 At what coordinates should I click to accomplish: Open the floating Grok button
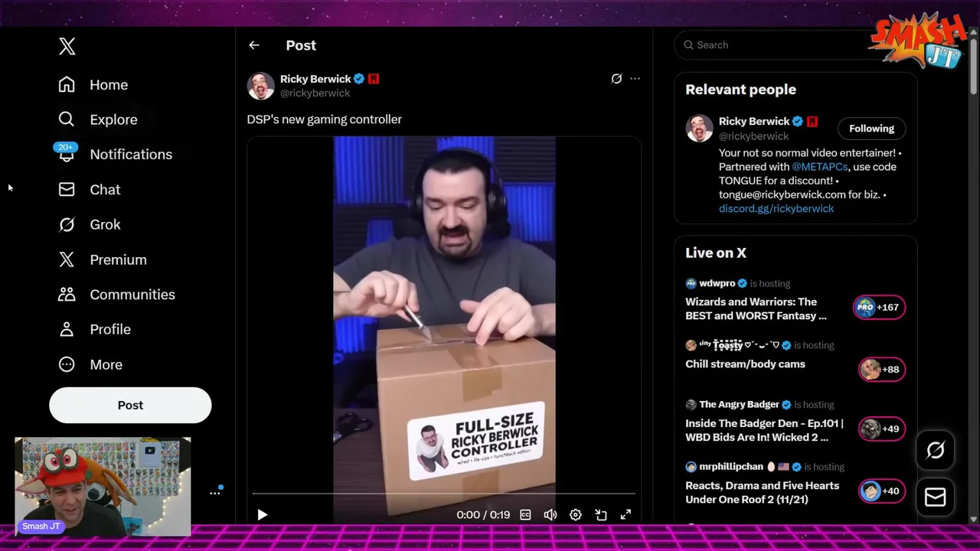pyautogui.click(x=936, y=450)
